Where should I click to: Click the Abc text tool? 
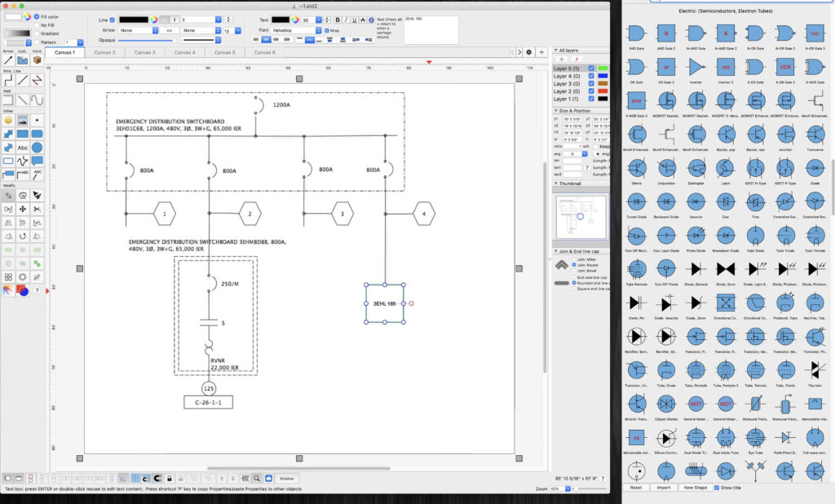click(23, 148)
